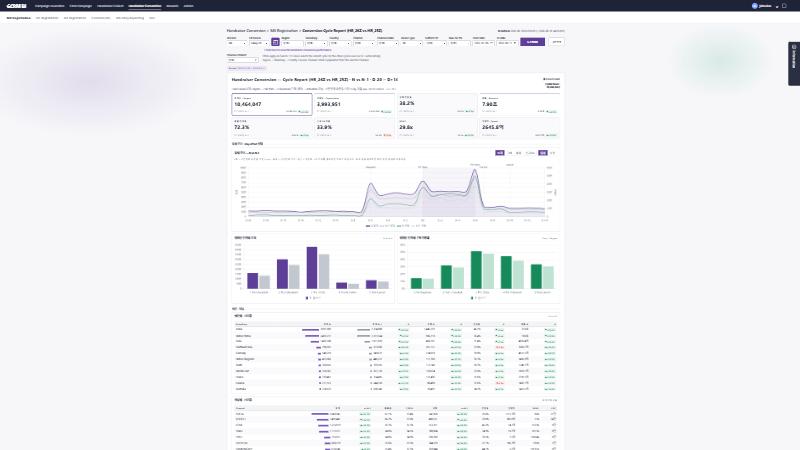Click the purple apply button in filter bar
This screenshot has height=450, width=800.
pyautogui.click(x=532, y=42)
